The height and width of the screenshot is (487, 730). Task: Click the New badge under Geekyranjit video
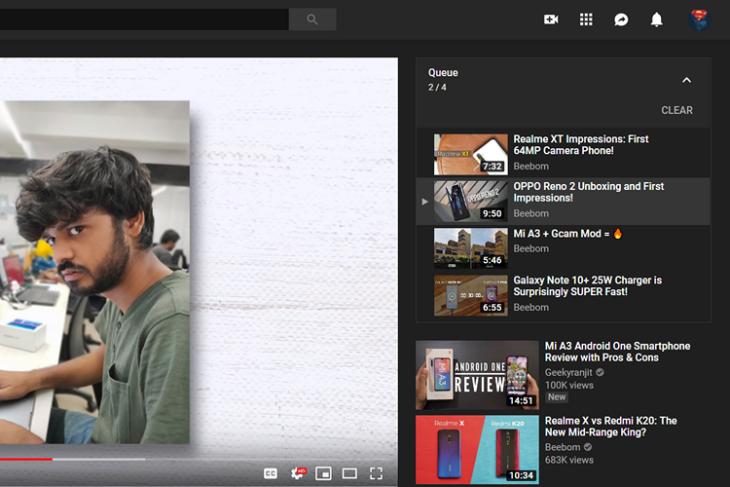tap(556, 397)
